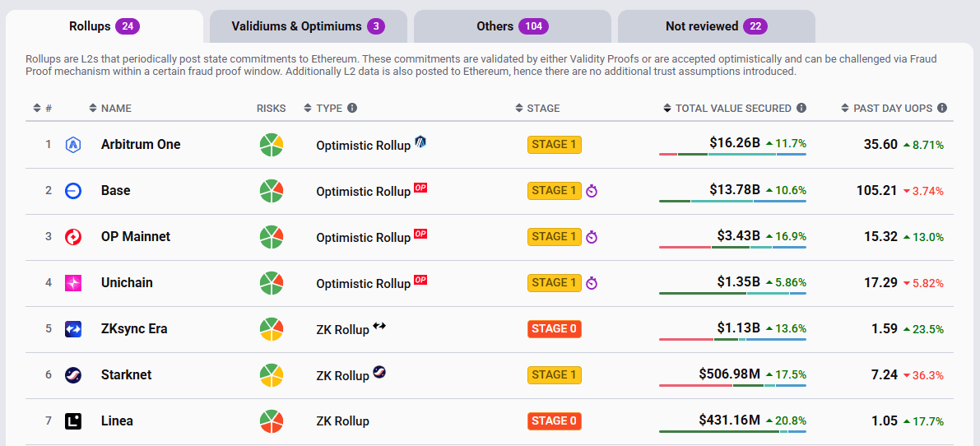Screen dimensions: 980x446
Task: Click the $506.98M total value figure
Action: pos(729,374)
